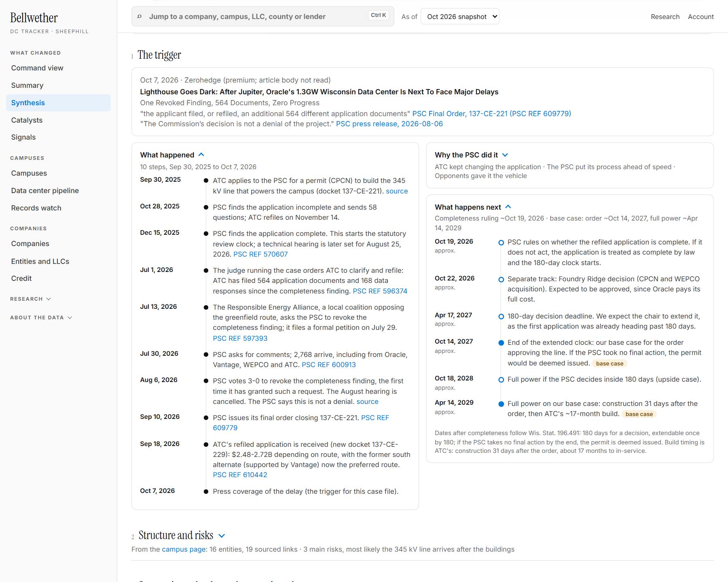Collapse the What happens next chevron
Screen dimensions: 728x582
click(508, 207)
